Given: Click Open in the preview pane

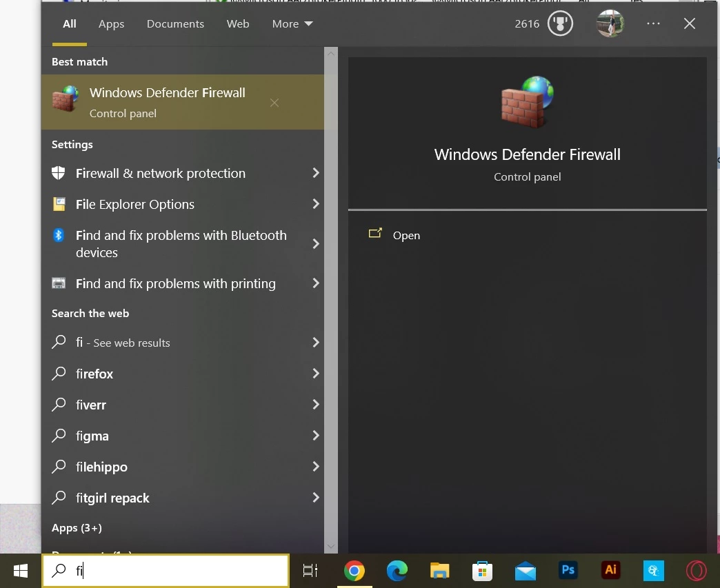Looking at the screenshot, I should point(406,235).
